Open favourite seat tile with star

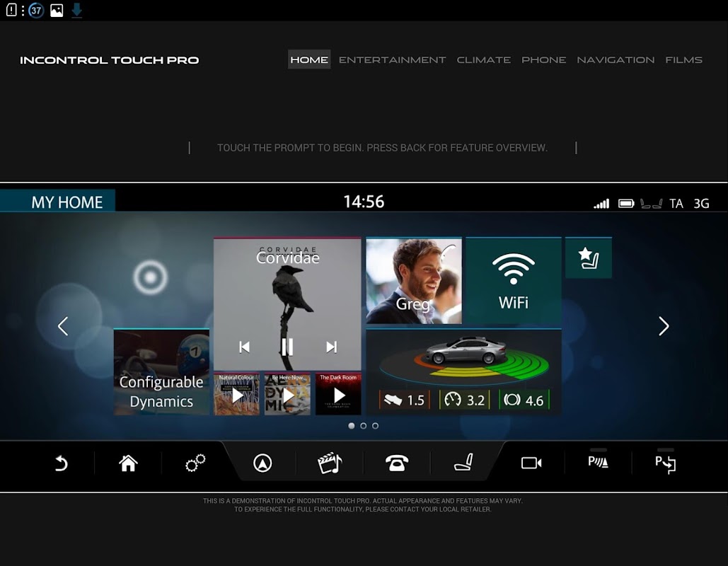pos(589,258)
